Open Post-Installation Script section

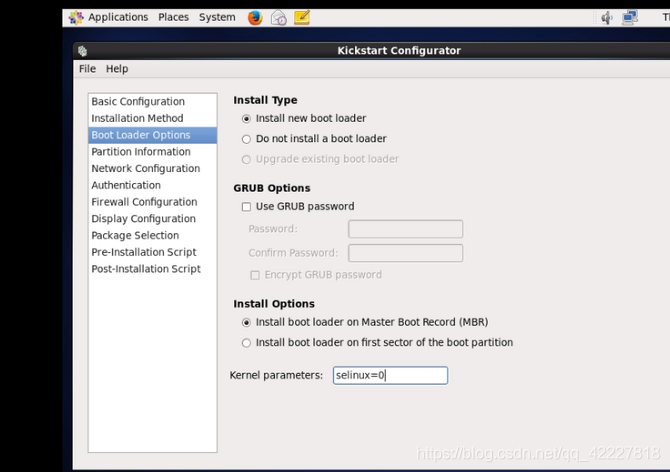click(153, 269)
